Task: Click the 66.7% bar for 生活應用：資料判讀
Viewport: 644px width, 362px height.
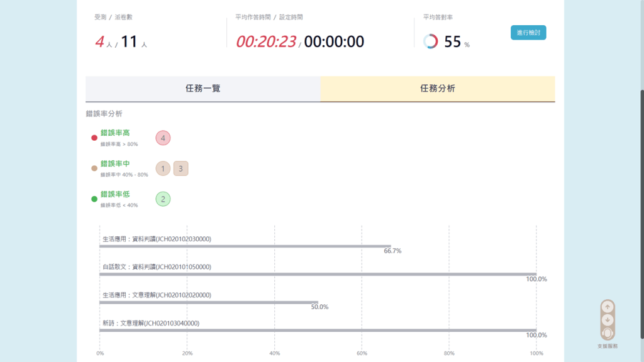Action: [245, 246]
